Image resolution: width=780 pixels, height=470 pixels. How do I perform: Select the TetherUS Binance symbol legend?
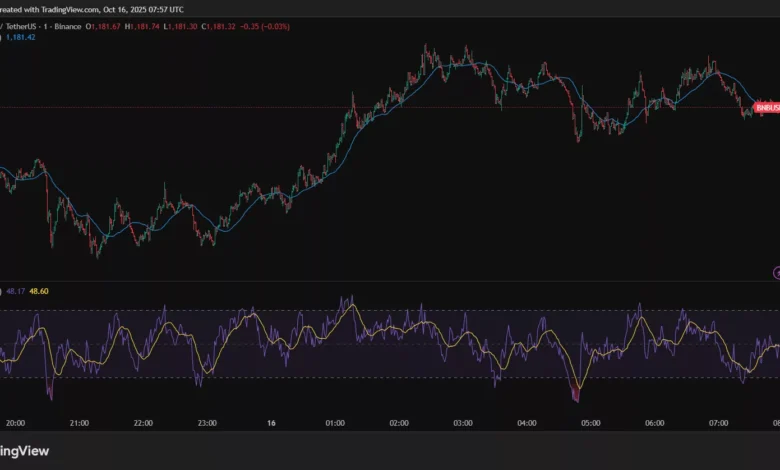tap(44, 26)
